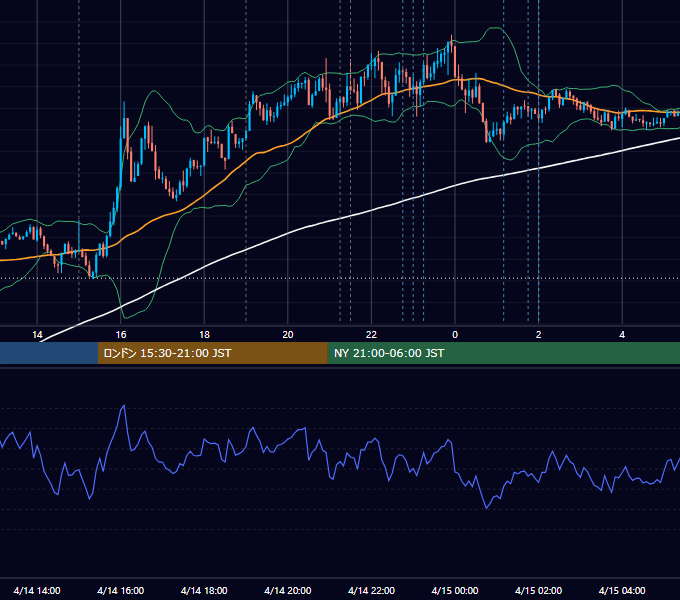Click the 16 hour axis label
The height and width of the screenshot is (600, 680).
pos(121,335)
